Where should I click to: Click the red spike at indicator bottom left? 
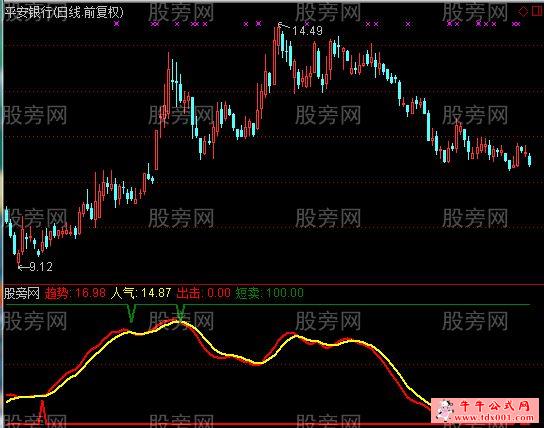coord(42,412)
